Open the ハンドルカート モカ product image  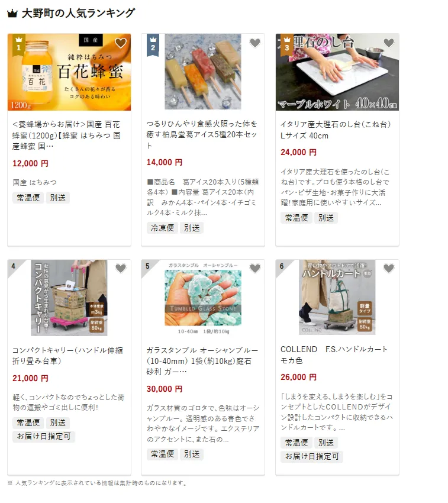(337, 298)
